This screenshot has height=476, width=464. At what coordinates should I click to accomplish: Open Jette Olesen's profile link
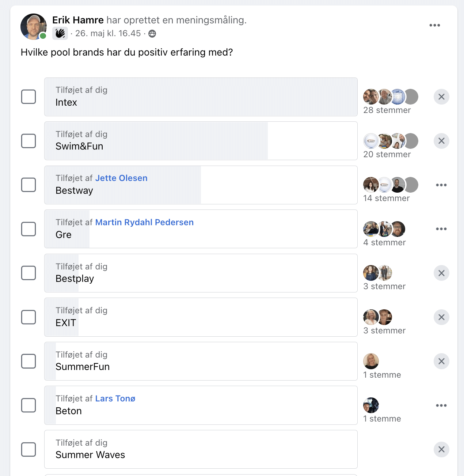pos(121,178)
